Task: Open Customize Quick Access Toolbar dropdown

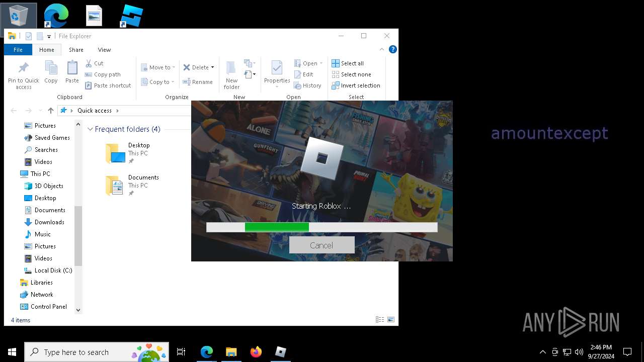Action: (x=49, y=36)
